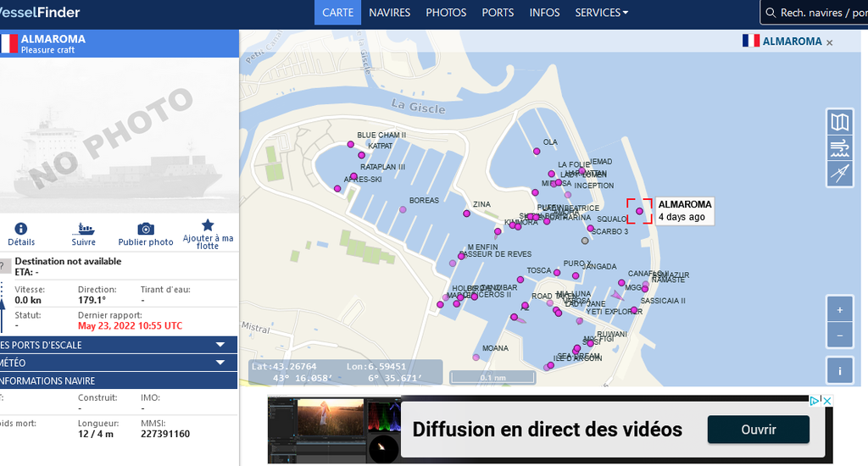Click the INFORMATIONS NAVIRE header

click(x=119, y=380)
